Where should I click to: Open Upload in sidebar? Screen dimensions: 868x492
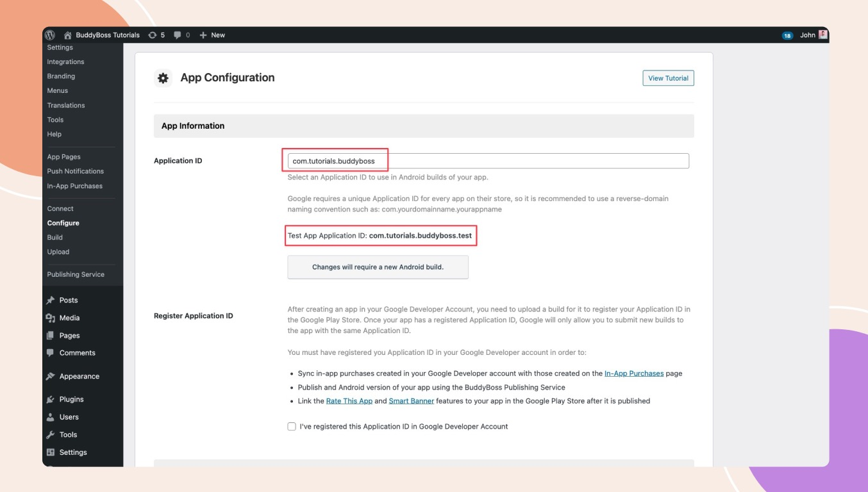click(x=58, y=252)
